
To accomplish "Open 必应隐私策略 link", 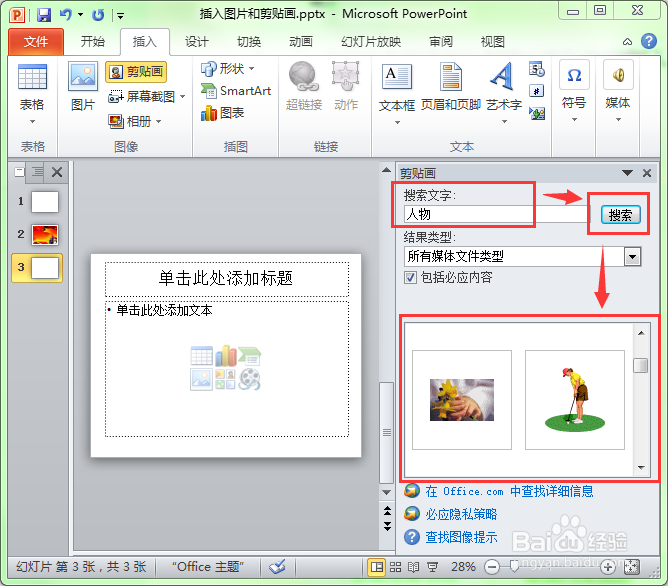I will pyautogui.click(x=461, y=514).
